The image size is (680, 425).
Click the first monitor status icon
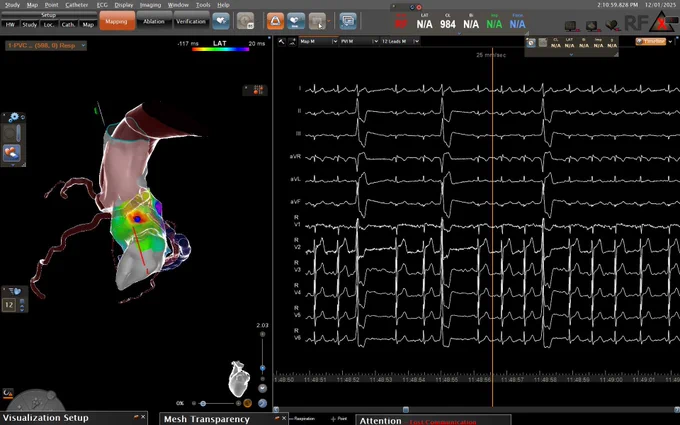(571, 26)
